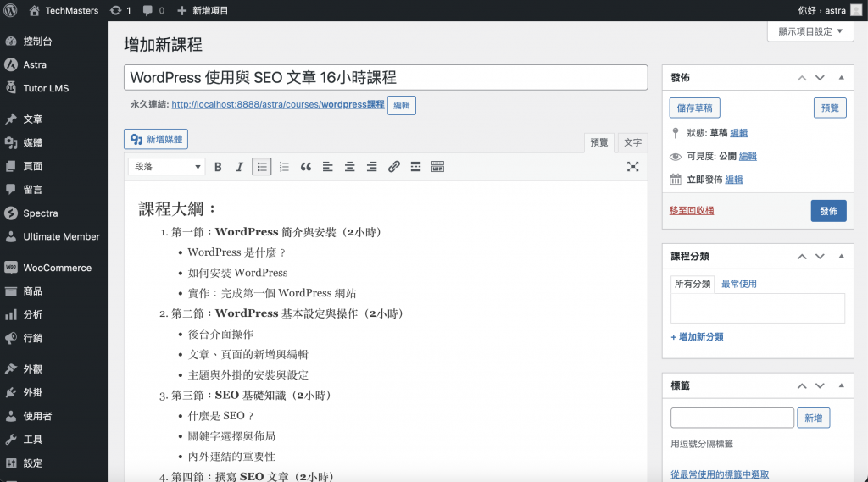This screenshot has height=482, width=868.
Task: Collapse the 標籤 panel
Action: click(x=842, y=385)
